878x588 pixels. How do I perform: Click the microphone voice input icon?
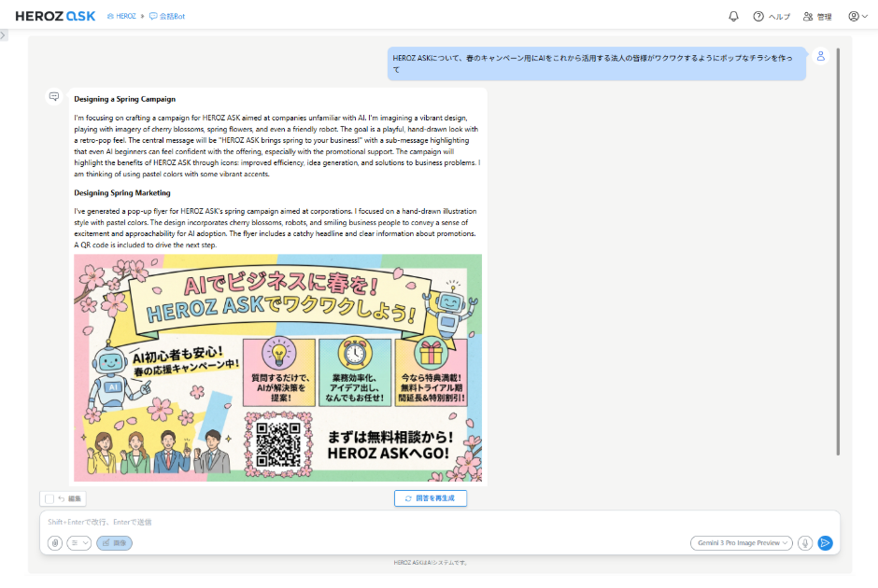click(804, 542)
